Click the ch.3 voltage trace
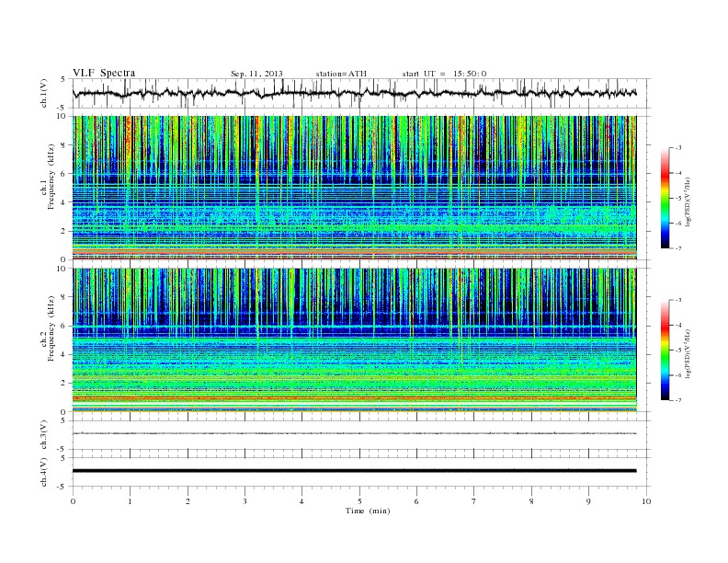Image resolution: width=728 pixels, height=563 pixels. point(354,433)
